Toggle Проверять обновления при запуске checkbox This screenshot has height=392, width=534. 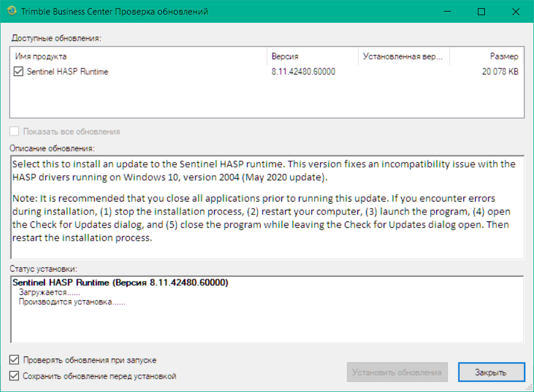[14, 360]
